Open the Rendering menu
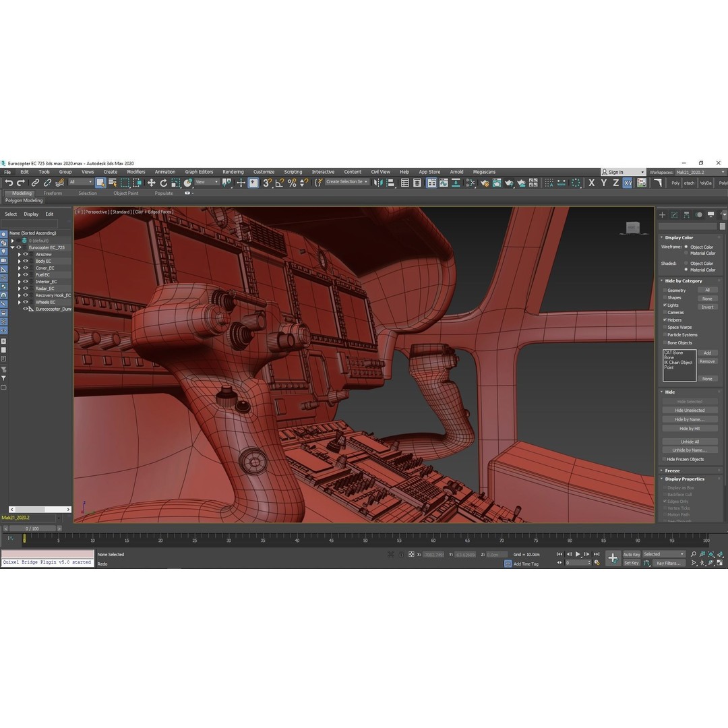Viewport: 728px width, 728px height. (233, 172)
